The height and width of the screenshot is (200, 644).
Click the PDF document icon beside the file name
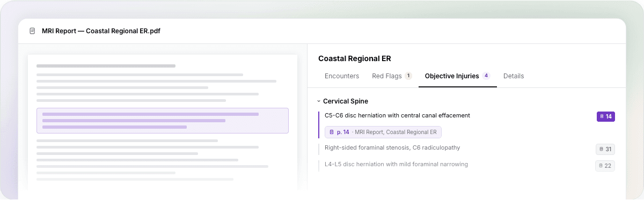tap(33, 31)
